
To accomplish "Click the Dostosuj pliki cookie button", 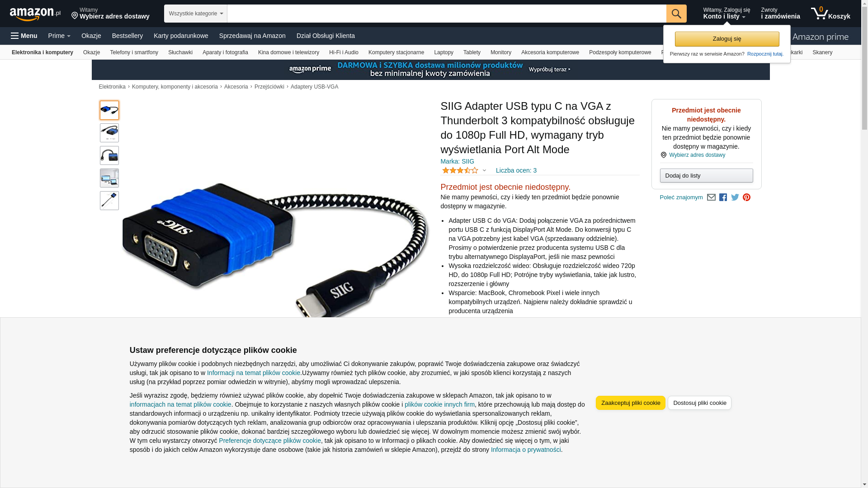I will (699, 403).
